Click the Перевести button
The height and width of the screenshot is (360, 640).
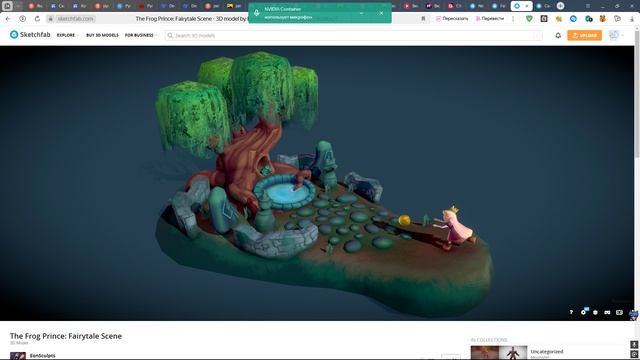pos(489,19)
